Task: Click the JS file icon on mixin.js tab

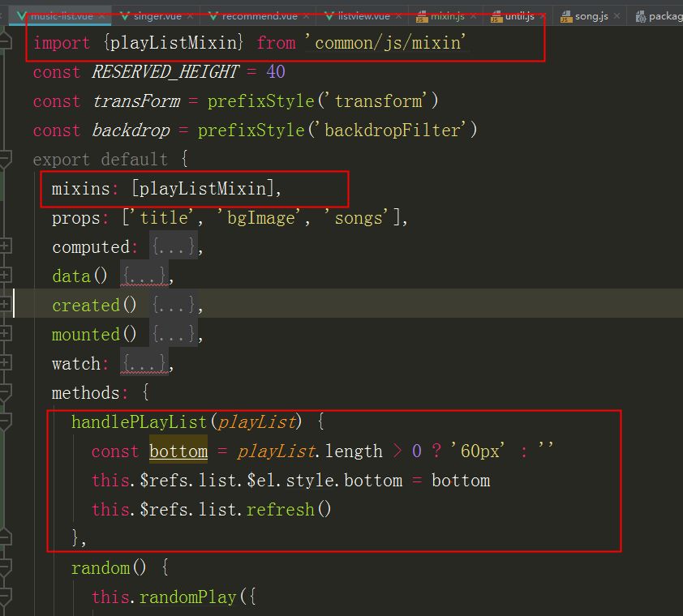Action: (x=422, y=17)
